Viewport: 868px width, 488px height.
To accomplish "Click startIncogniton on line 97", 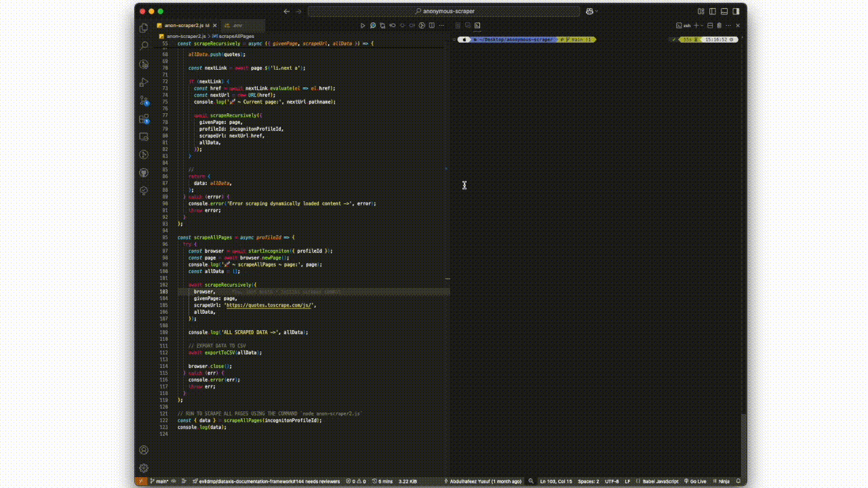I will (x=270, y=251).
